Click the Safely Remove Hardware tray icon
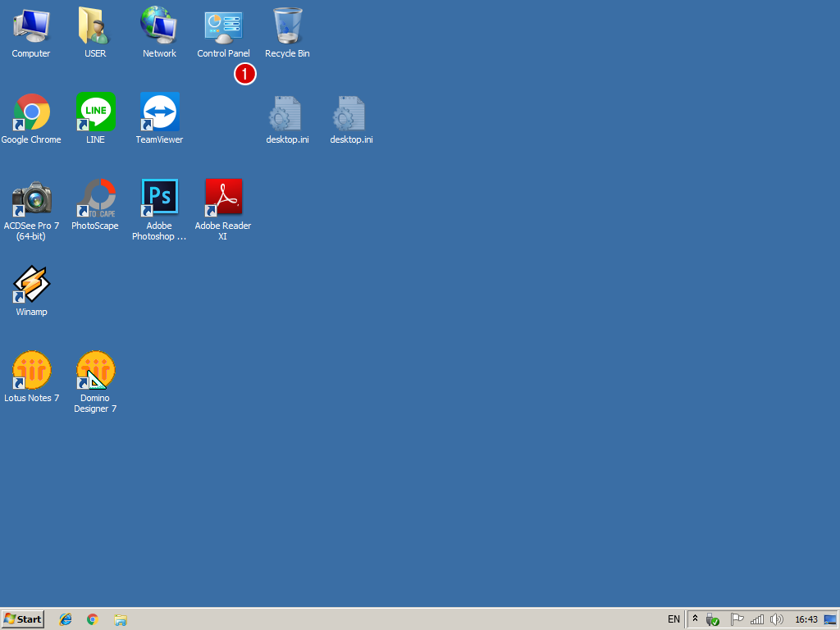The width and height of the screenshot is (840, 630). coord(712,620)
